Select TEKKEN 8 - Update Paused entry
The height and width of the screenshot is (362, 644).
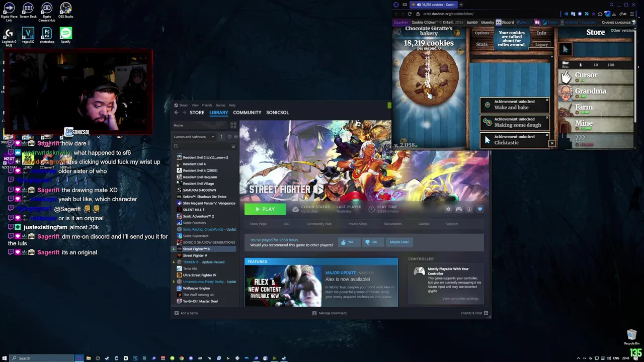(203, 262)
